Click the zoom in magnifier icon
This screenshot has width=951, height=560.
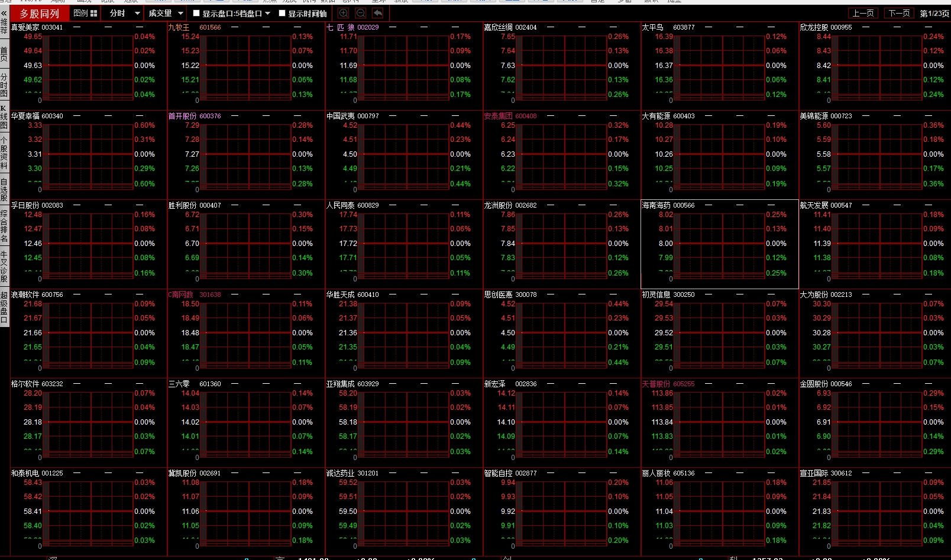pyautogui.click(x=344, y=13)
